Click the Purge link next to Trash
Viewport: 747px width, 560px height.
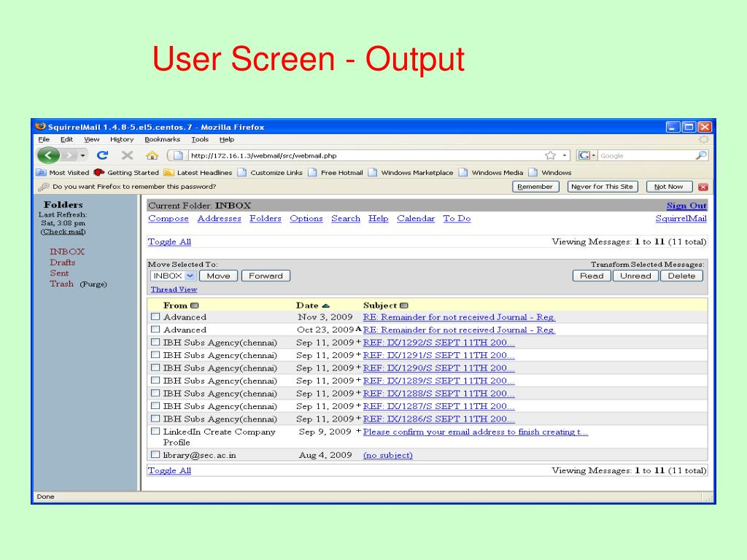[93, 284]
